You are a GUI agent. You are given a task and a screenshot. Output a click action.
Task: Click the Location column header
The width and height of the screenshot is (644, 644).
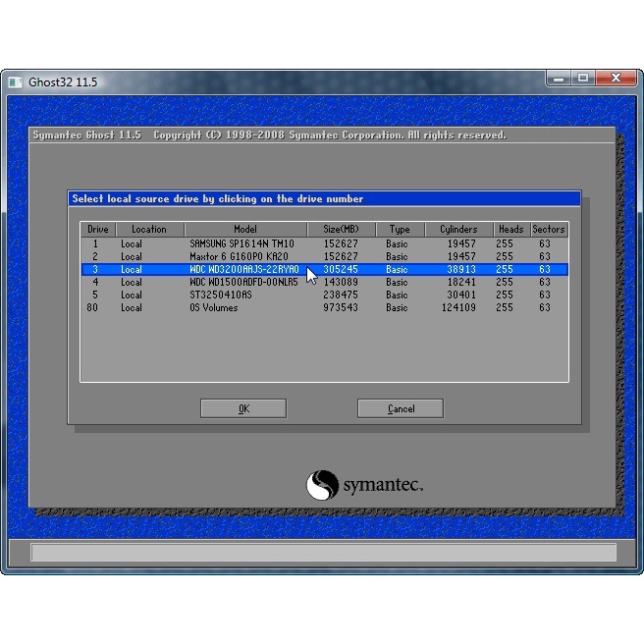(149, 229)
